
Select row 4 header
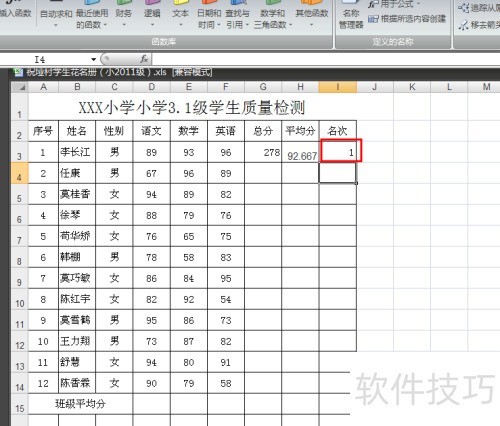pyautogui.click(x=20, y=173)
